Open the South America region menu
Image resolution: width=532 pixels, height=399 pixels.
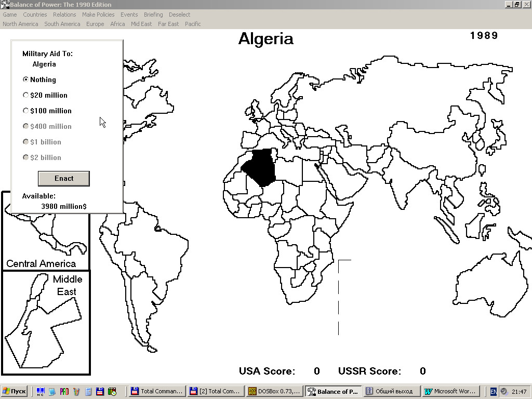(62, 24)
